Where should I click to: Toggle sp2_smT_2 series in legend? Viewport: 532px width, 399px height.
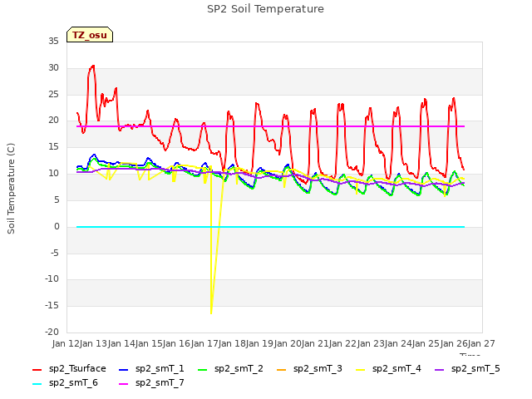(x=230, y=369)
